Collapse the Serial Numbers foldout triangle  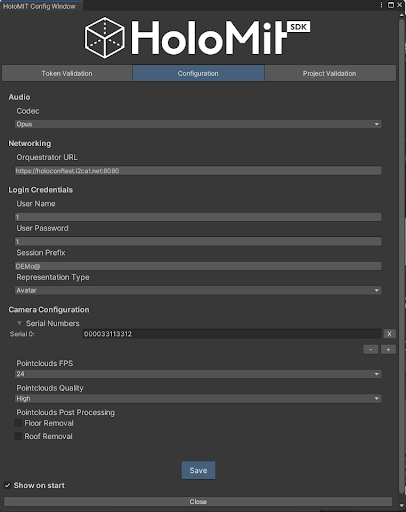click(19, 323)
